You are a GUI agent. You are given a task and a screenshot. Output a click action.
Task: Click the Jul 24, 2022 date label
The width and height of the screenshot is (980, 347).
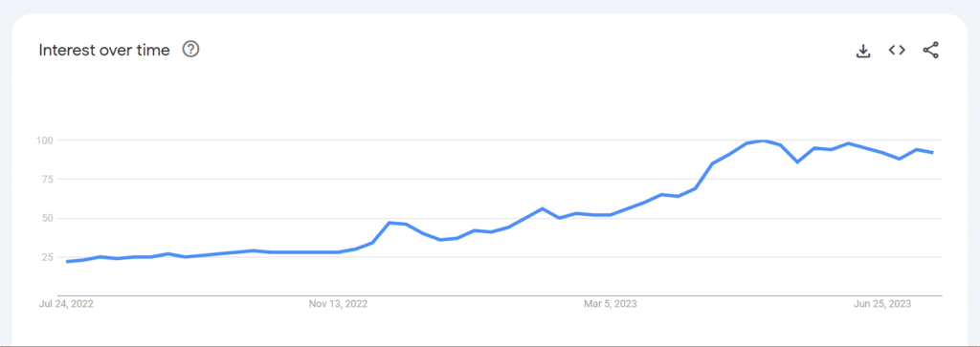coord(65,304)
